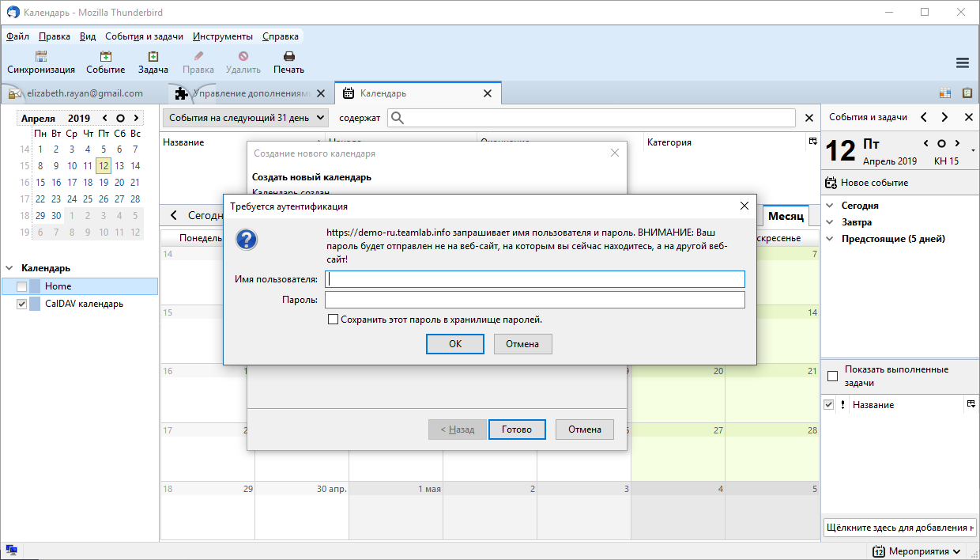The image size is (980, 560).
Task: Go to previous day in today pane
Action: 926,143
